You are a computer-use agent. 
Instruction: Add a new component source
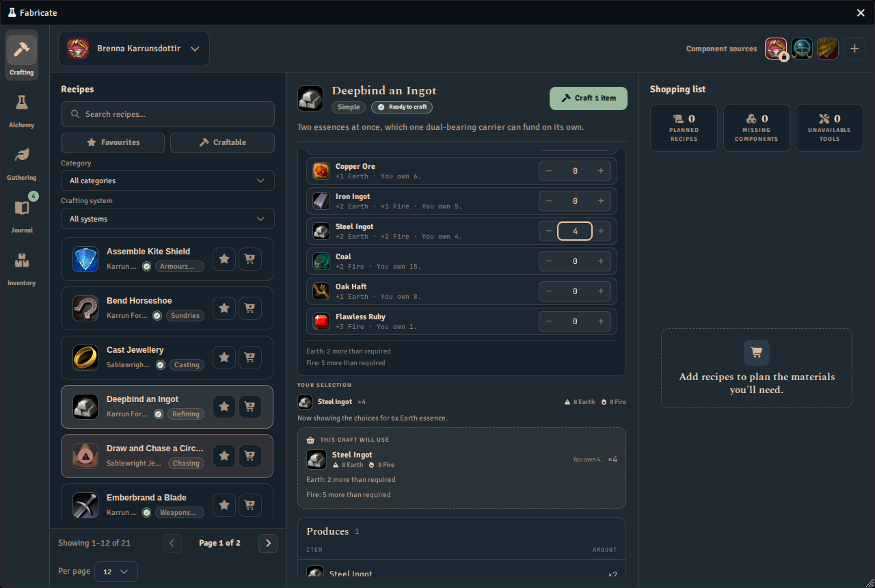pyautogui.click(x=854, y=49)
